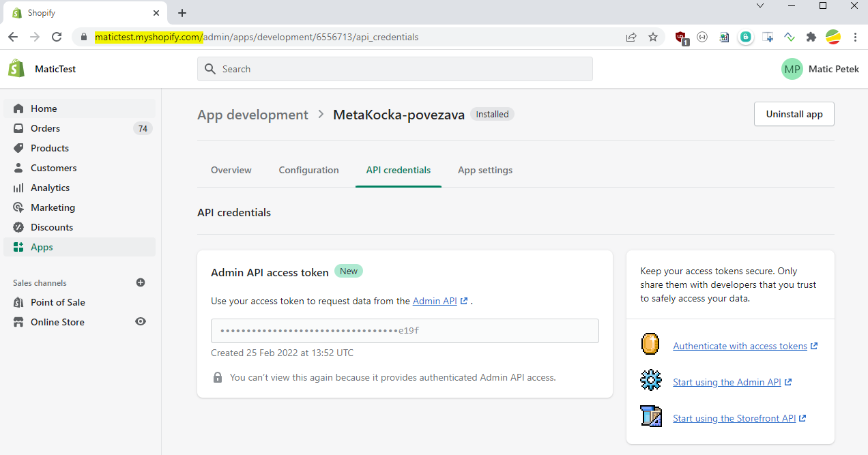The height and width of the screenshot is (455, 868).
Task: Click the Uninstall app button
Action: 794,114
